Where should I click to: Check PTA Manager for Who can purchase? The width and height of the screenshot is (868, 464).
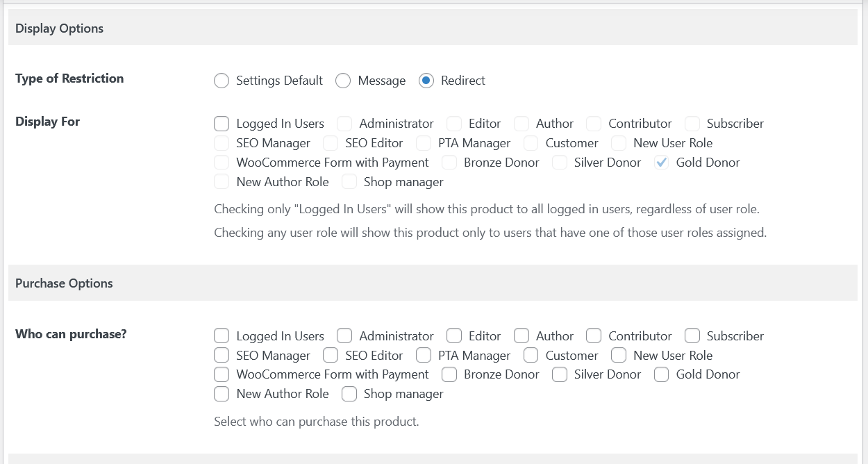pyautogui.click(x=424, y=356)
